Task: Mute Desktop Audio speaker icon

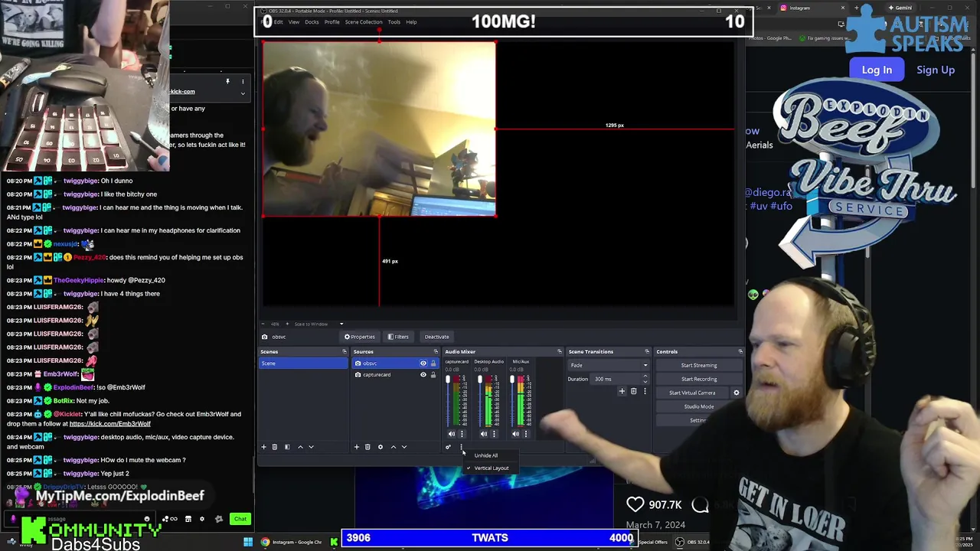Action: tap(484, 434)
